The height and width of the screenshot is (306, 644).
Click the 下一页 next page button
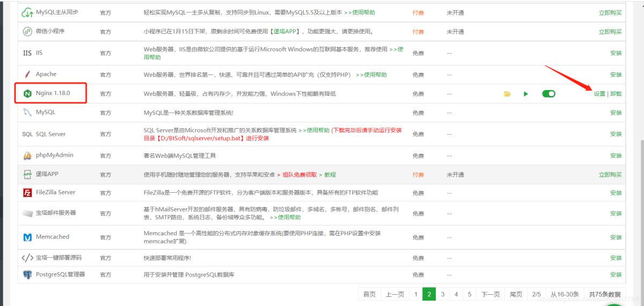pyautogui.click(x=491, y=294)
